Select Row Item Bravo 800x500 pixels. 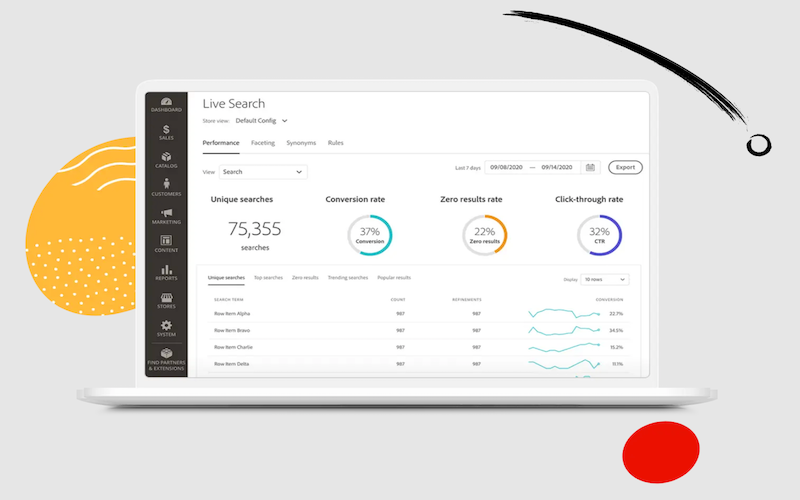232,331
